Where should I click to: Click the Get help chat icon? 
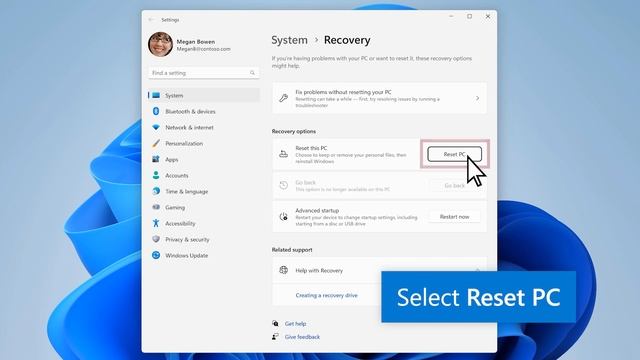pos(276,323)
